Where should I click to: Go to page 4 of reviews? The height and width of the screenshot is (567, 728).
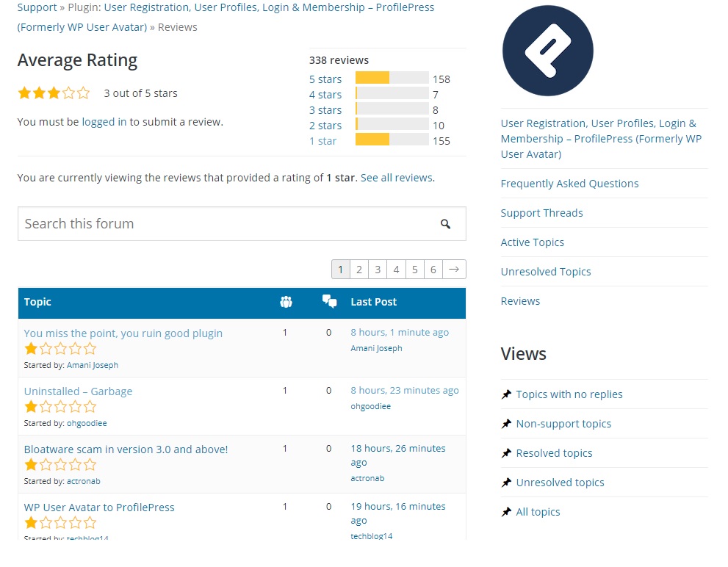click(396, 270)
